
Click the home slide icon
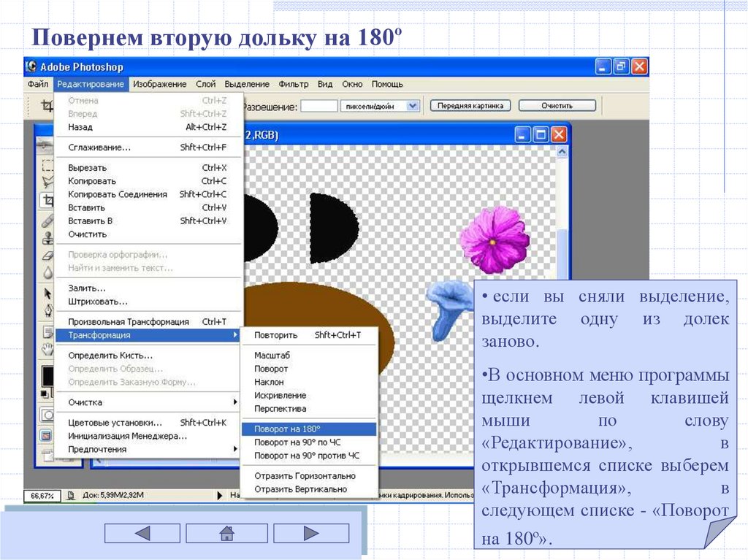226,533
